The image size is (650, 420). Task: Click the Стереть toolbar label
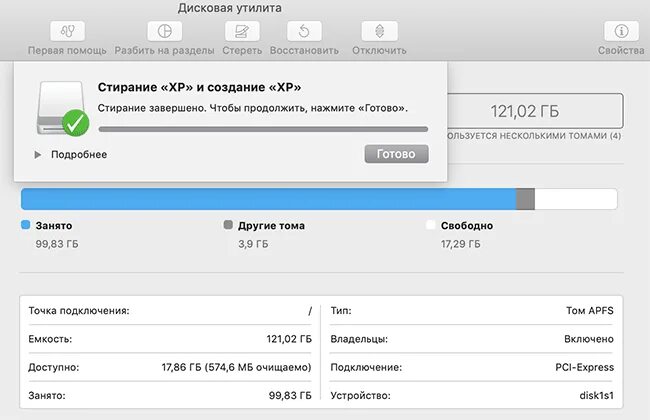click(x=242, y=51)
